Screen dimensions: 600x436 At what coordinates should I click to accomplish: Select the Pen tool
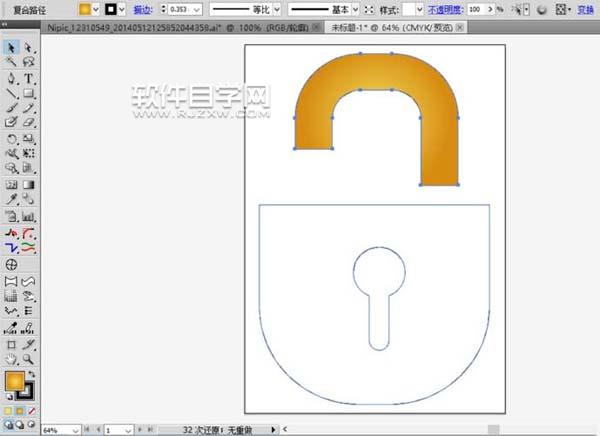coord(11,78)
